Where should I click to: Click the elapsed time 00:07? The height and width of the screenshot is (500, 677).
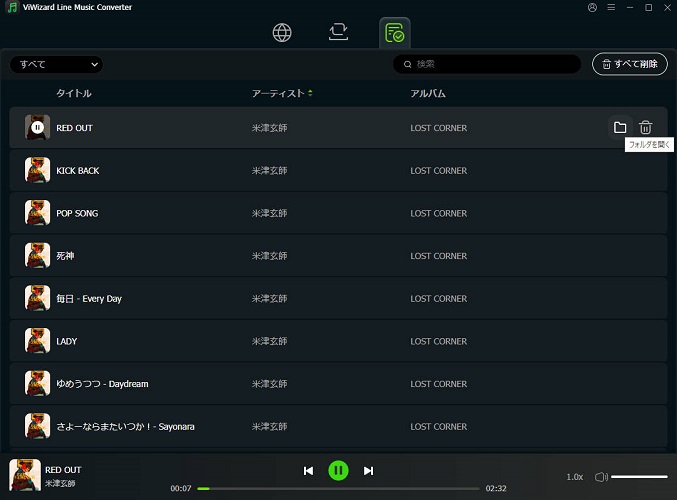coord(181,488)
